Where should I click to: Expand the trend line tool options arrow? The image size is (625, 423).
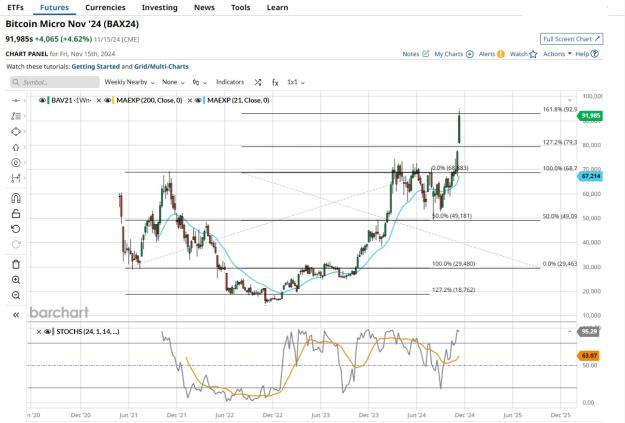coord(25,116)
